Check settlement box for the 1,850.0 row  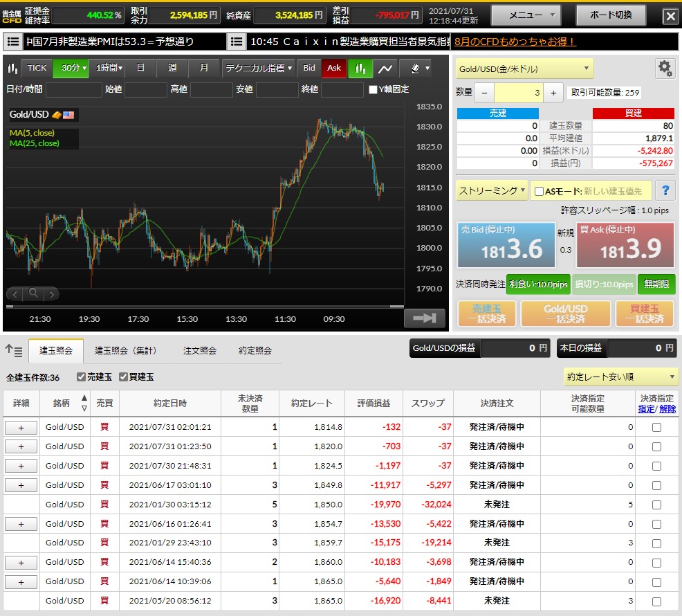[x=657, y=505]
